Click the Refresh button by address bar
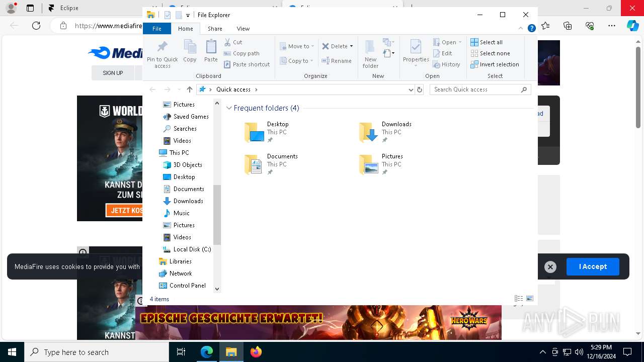The height and width of the screenshot is (362, 644). pos(420,89)
